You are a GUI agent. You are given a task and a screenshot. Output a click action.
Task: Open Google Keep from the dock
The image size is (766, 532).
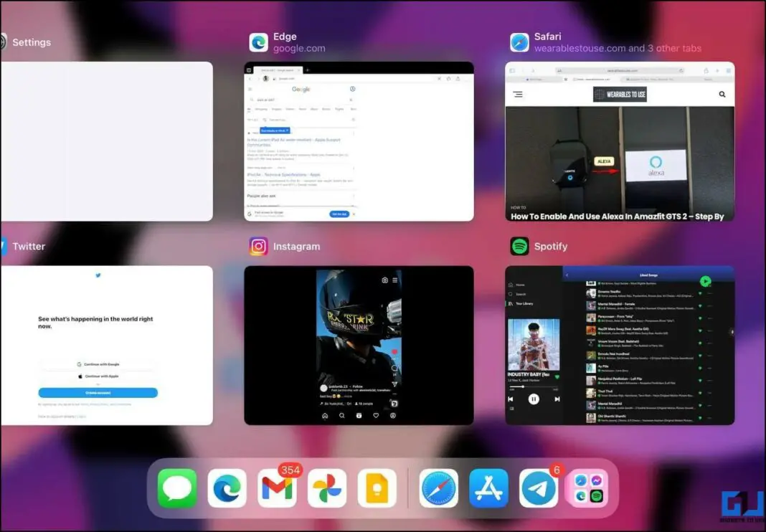click(x=377, y=488)
